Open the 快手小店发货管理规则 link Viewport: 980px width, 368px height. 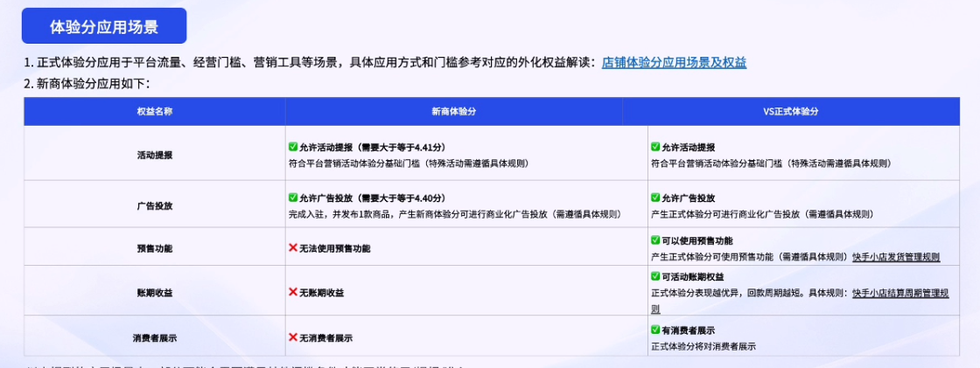[896, 257]
